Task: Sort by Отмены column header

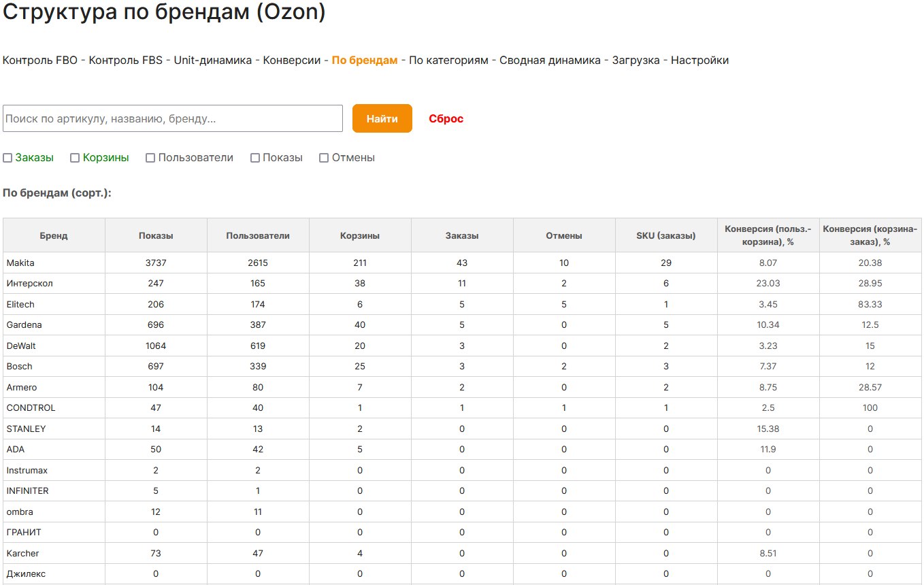Action: coord(564,236)
